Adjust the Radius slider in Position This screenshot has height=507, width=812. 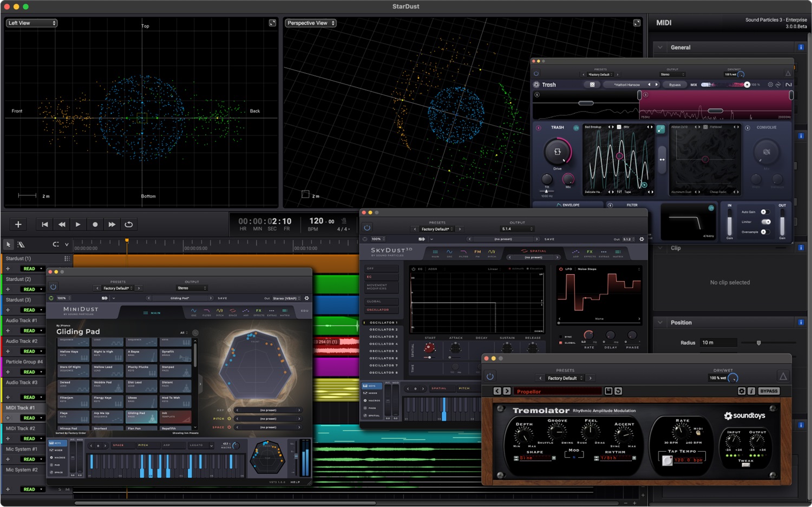(758, 343)
